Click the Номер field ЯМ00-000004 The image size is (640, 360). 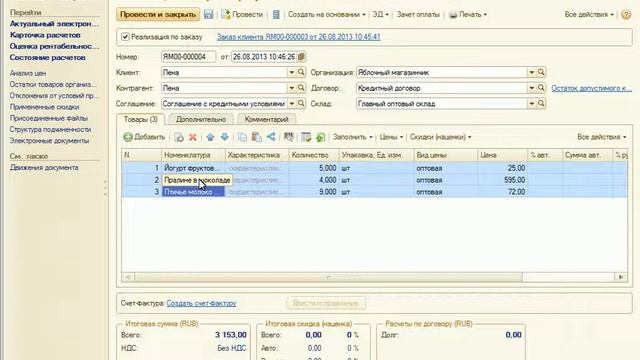pyautogui.click(x=189, y=57)
